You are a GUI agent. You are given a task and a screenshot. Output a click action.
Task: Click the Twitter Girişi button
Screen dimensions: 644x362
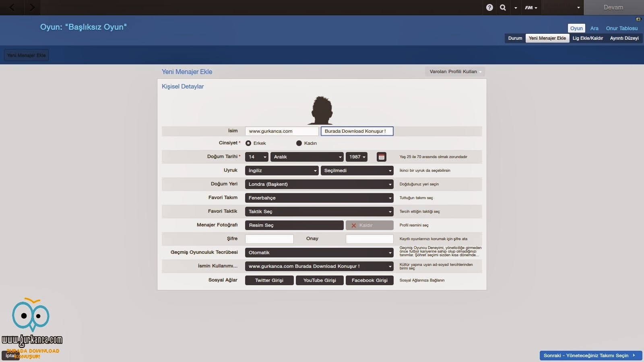click(269, 280)
